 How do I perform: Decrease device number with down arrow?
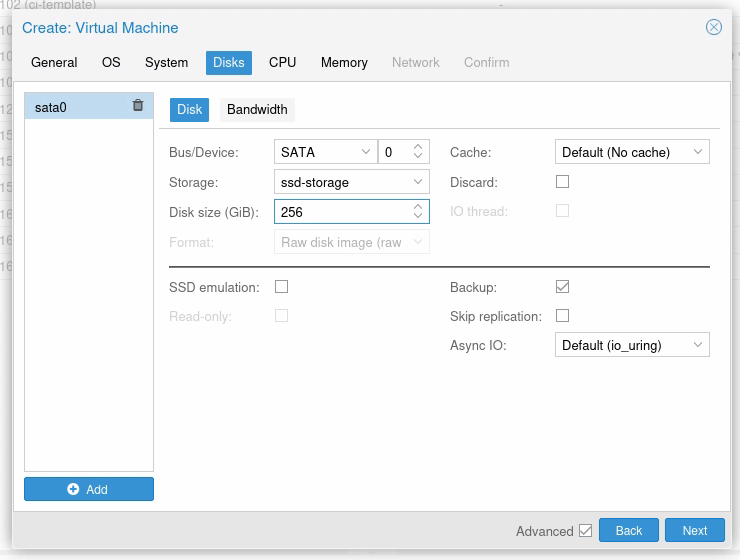pyautogui.click(x=418, y=156)
